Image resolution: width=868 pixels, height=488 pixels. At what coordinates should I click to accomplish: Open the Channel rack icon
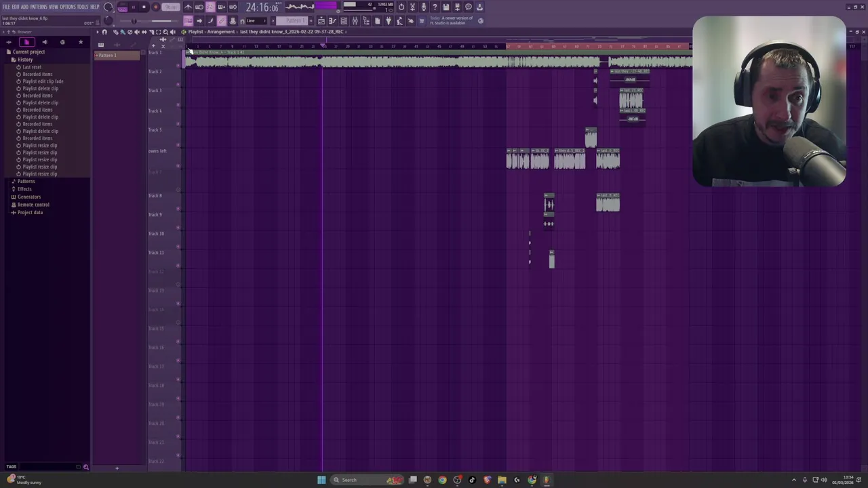343,21
